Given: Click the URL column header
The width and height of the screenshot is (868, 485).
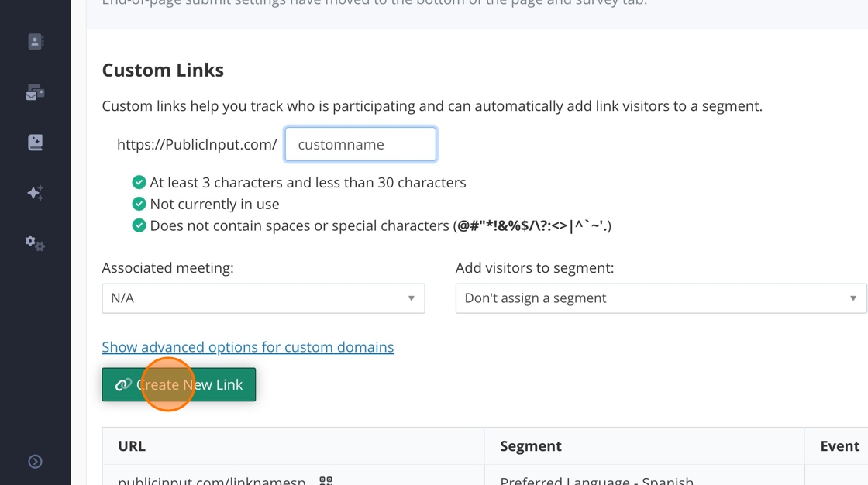Looking at the screenshot, I should coord(132,446).
